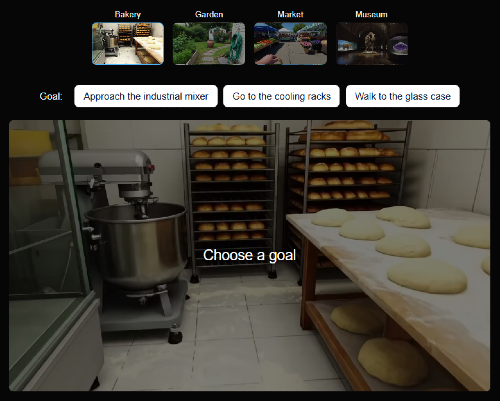Click dough on the table's lower shelf

[x=393, y=361]
